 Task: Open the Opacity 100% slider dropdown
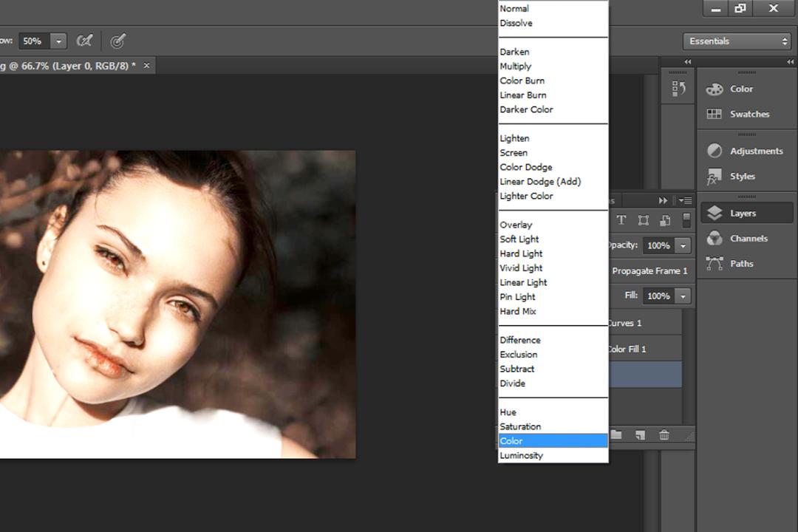pos(683,245)
